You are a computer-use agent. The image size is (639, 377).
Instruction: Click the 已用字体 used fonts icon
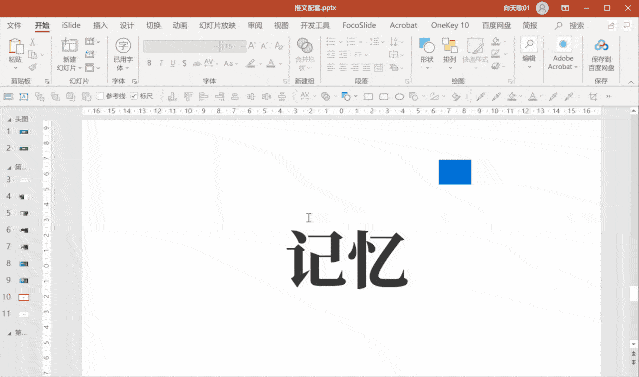point(123,46)
